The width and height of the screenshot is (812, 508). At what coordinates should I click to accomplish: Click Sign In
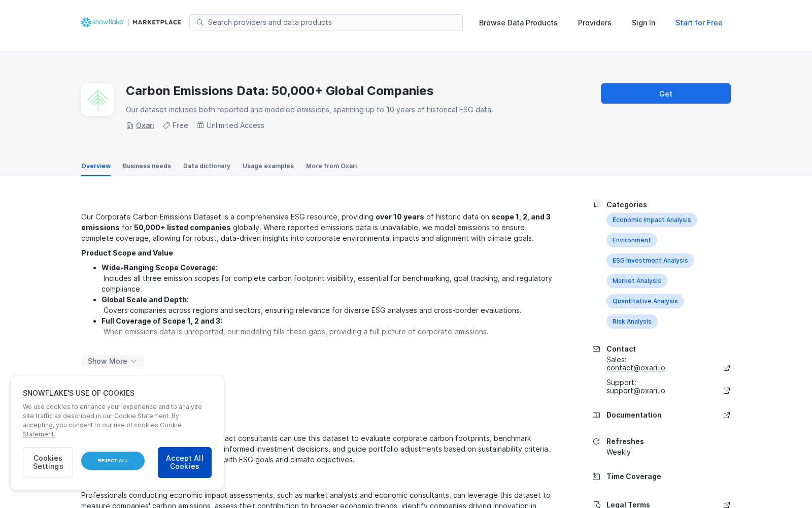click(x=644, y=23)
